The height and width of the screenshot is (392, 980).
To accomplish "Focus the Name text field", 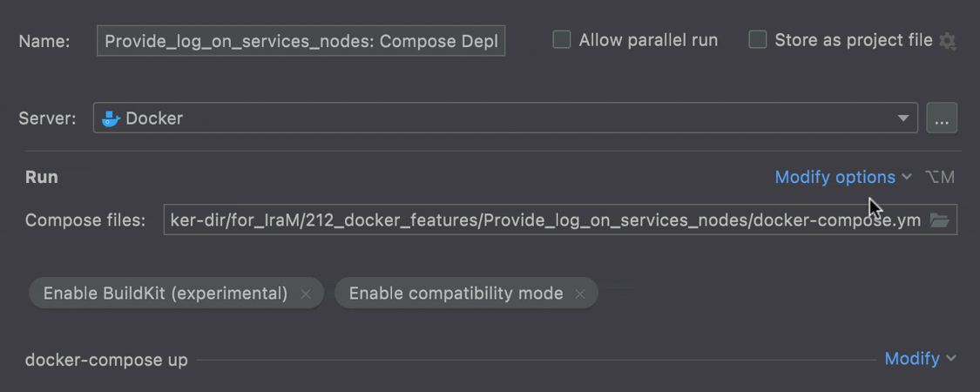I will [x=301, y=41].
